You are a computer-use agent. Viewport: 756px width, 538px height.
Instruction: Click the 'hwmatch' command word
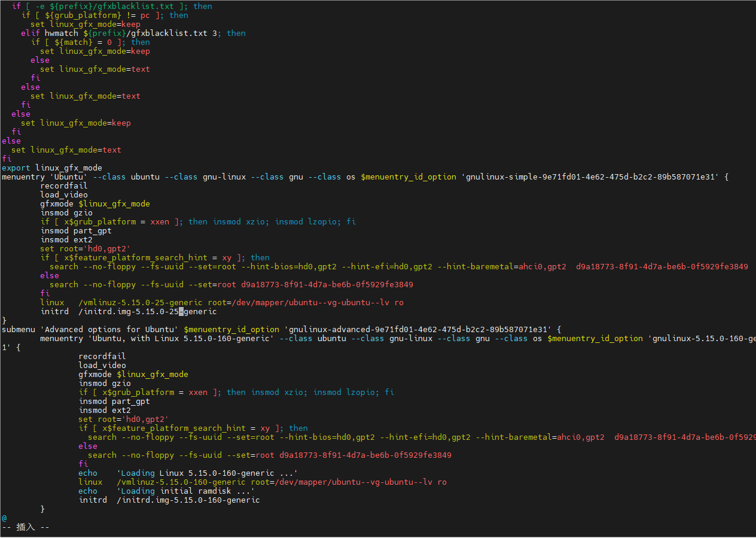point(62,33)
